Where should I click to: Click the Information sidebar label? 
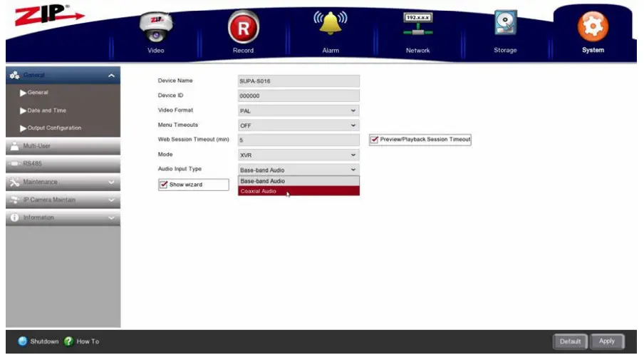pos(38,217)
